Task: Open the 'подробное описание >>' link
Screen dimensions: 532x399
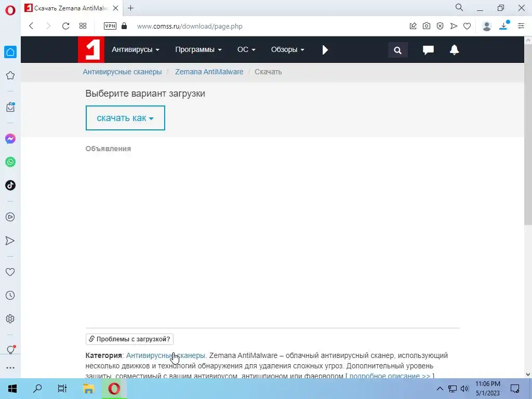Action: click(390, 376)
